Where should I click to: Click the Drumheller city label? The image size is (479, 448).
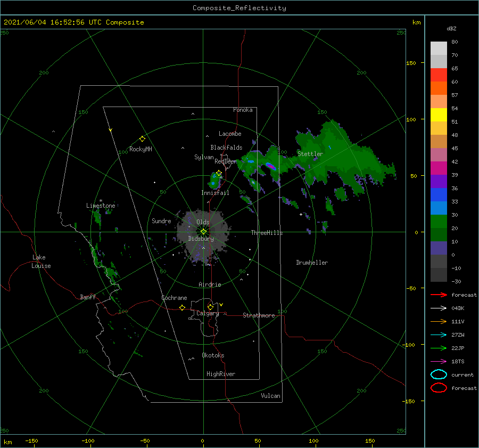(x=312, y=263)
